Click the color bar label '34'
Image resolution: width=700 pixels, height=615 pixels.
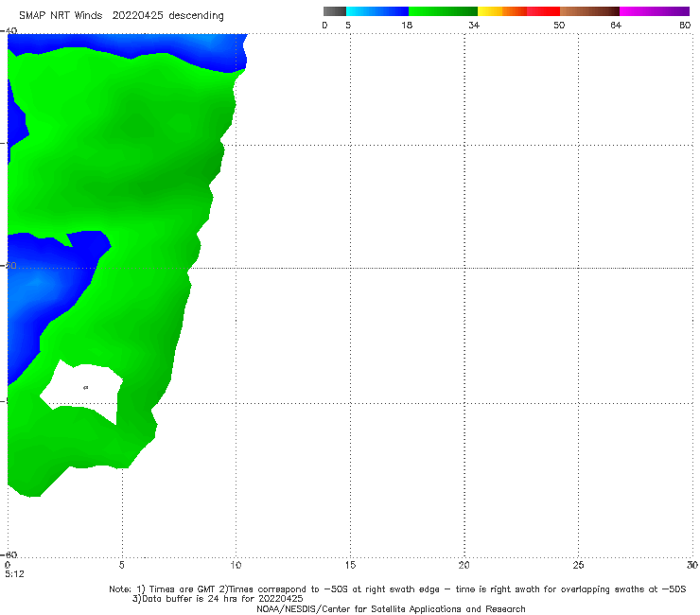click(474, 26)
